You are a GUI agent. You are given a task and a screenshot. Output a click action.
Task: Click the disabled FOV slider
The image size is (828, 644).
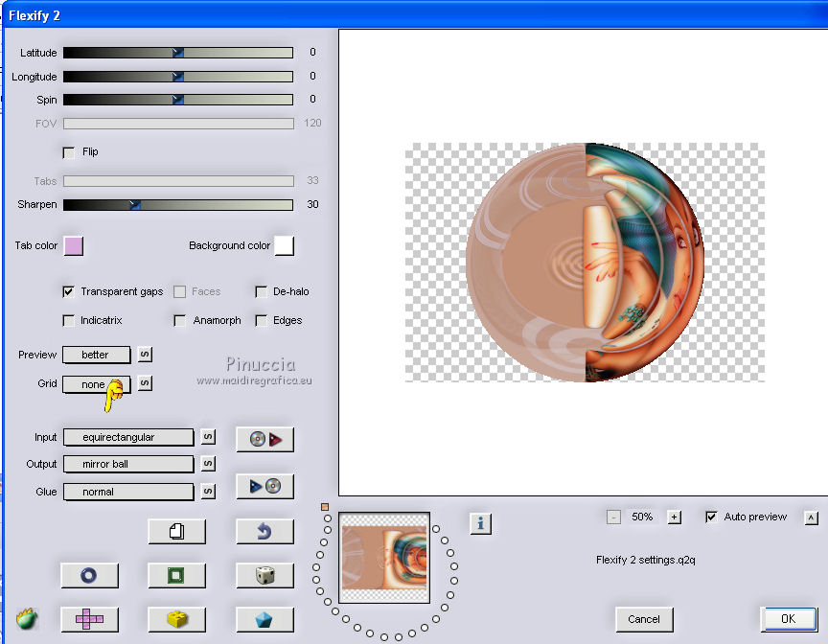point(178,124)
